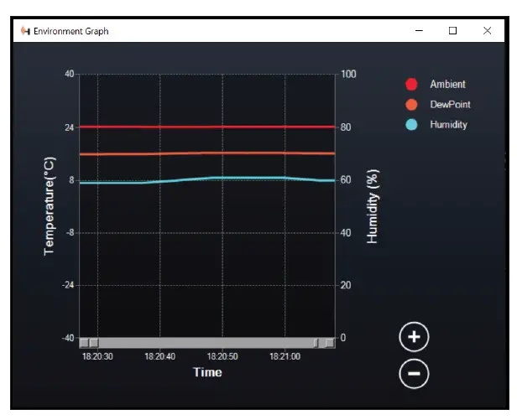Click the Temperature(°C) axis title
The height and width of the screenshot is (420, 517).
point(50,206)
